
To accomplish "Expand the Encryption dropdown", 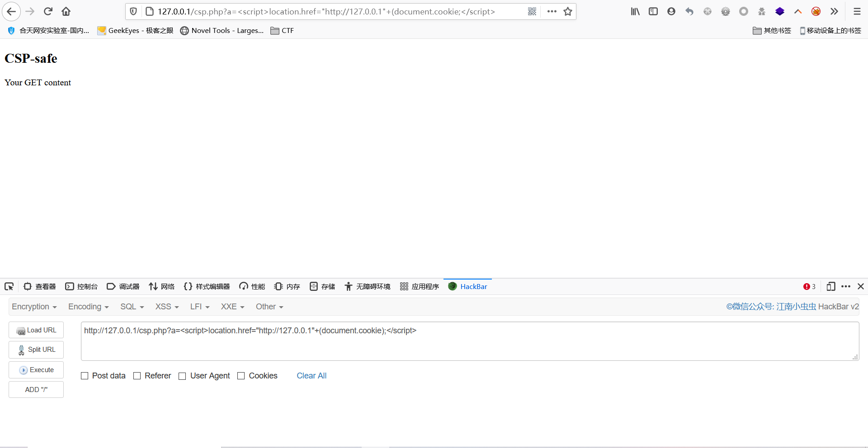I will 34,307.
